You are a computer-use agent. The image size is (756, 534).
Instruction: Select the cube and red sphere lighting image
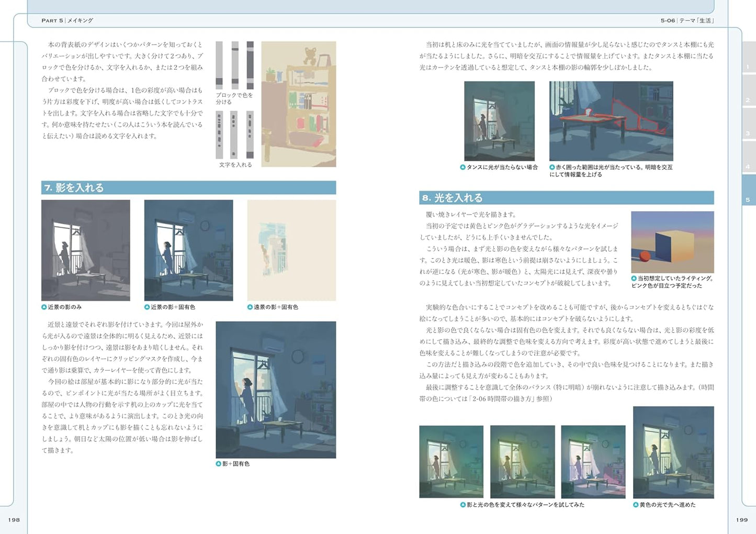pos(672,242)
